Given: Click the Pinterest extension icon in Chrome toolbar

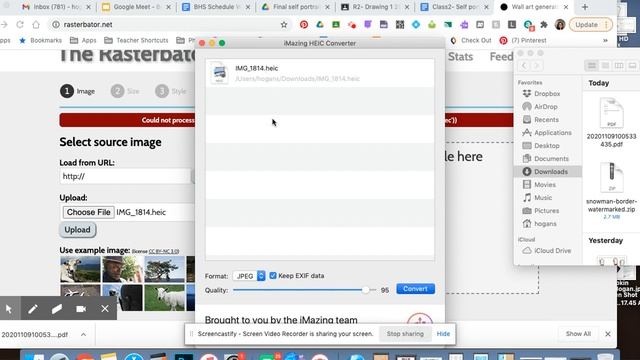Looking at the screenshot, I should [x=304, y=24].
